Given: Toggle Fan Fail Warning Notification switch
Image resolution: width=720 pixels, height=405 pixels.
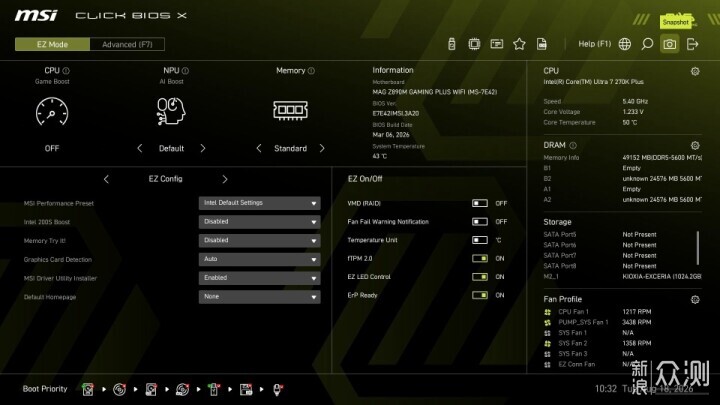Looking at the screenshot, I should tap(480, 221).
